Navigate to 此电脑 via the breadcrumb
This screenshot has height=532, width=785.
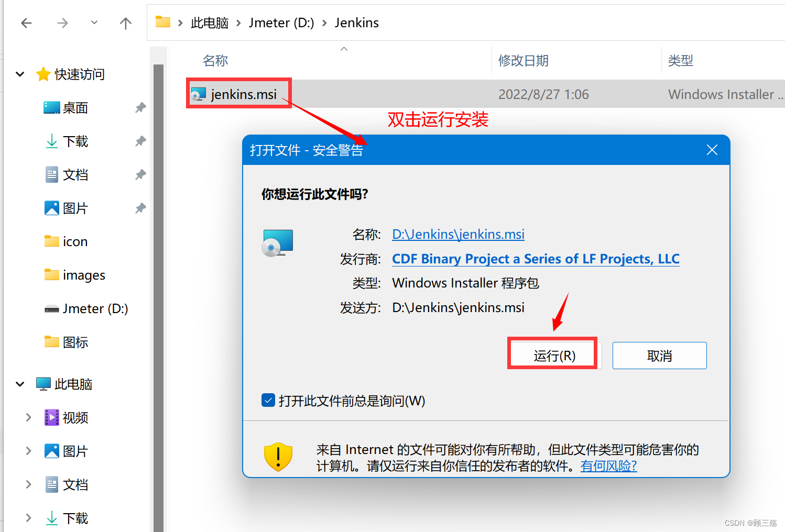(209, 22)
